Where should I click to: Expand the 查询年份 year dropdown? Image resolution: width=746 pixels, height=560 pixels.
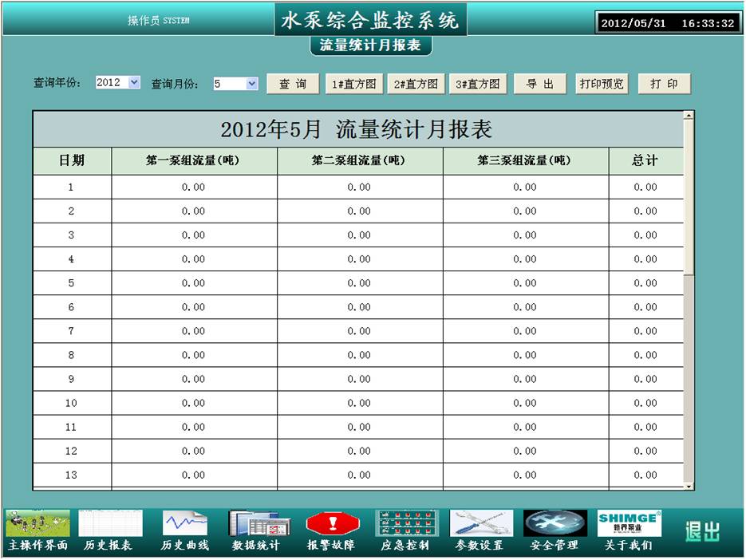pyautogui.click(x=133, y=82)
